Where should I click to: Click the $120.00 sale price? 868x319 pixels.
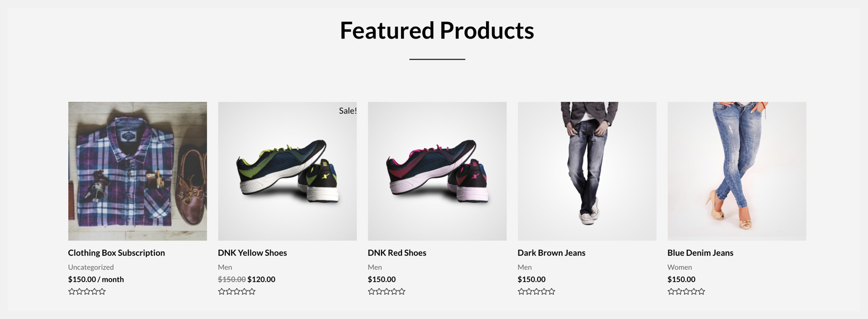261,279
